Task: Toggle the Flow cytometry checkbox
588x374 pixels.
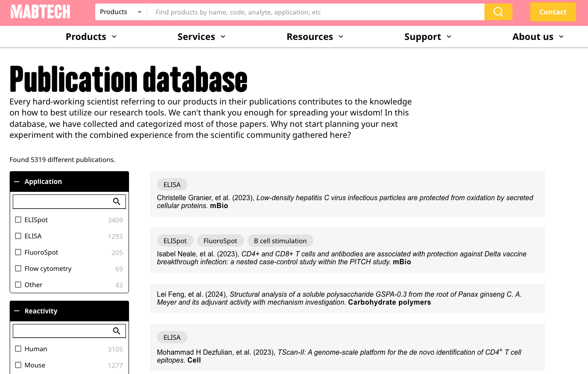Action: (18, 269)
